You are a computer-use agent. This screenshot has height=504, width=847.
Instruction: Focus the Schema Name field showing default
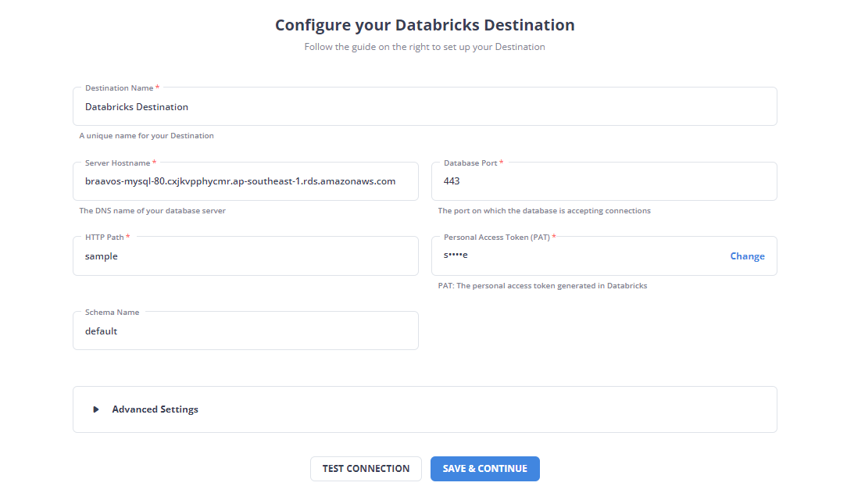point(246,331)
